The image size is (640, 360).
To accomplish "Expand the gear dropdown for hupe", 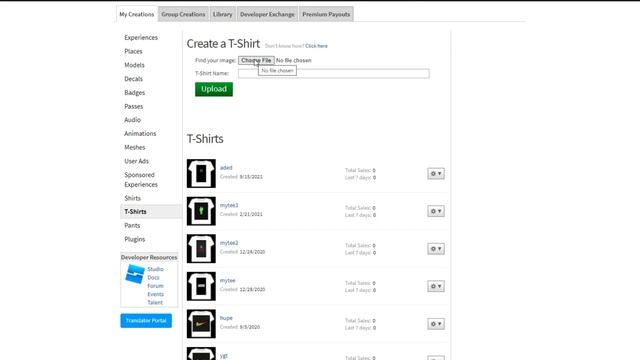I will point(436,324).
